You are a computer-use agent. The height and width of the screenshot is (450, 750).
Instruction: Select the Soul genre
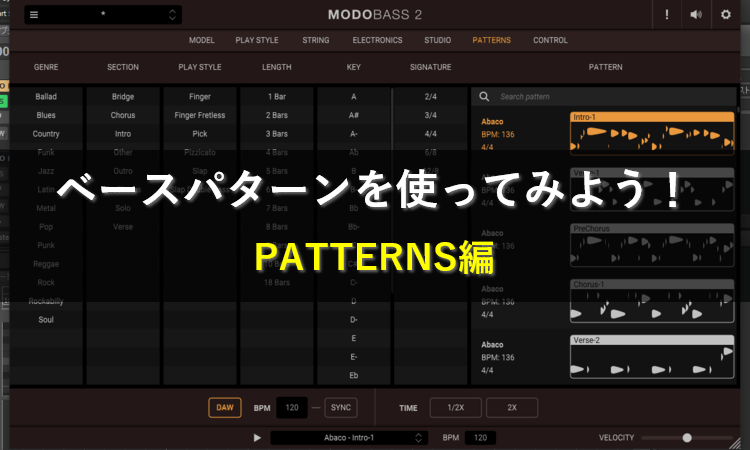point(46,319)
